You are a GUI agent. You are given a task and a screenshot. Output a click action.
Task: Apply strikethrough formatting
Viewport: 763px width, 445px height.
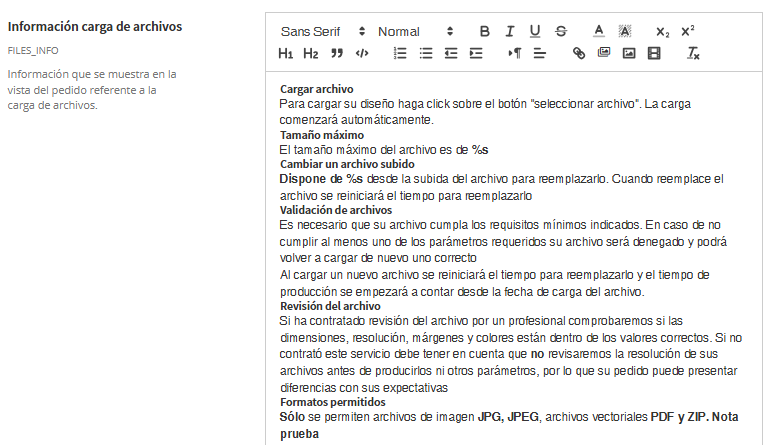[x=560, y=32]
